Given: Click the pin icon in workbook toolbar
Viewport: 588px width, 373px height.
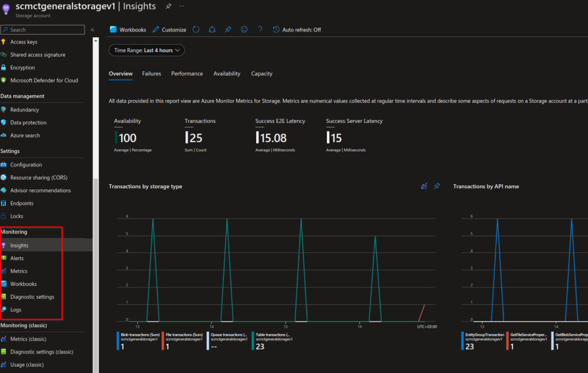Looking at the screenshot, I should (228, 29).
